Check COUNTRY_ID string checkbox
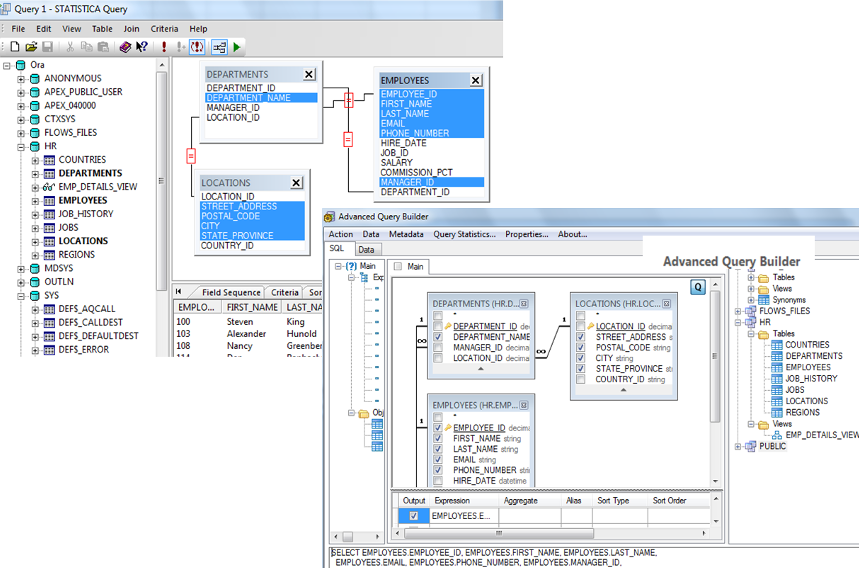This screenshot has height=568, width=860. (x=580, y=379)
